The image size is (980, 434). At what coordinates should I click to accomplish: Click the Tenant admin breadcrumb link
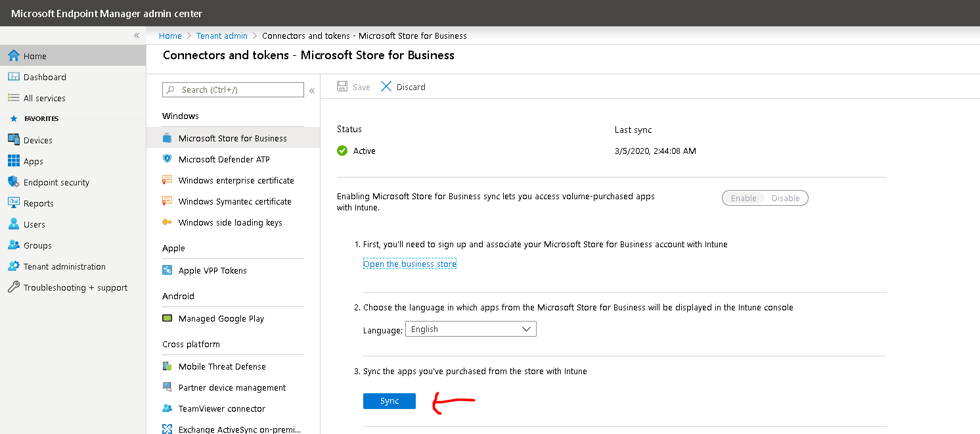point(222,36)
